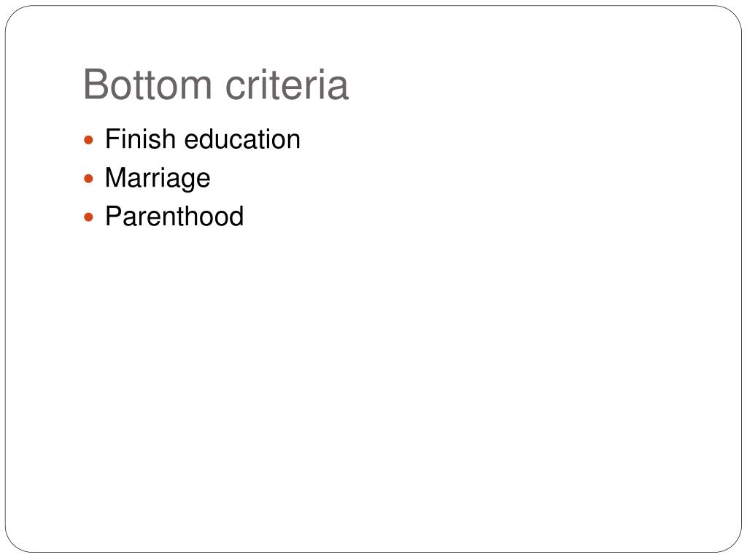
Task: Click the empty slide area below Parenthood
Action: pos(373,381)
